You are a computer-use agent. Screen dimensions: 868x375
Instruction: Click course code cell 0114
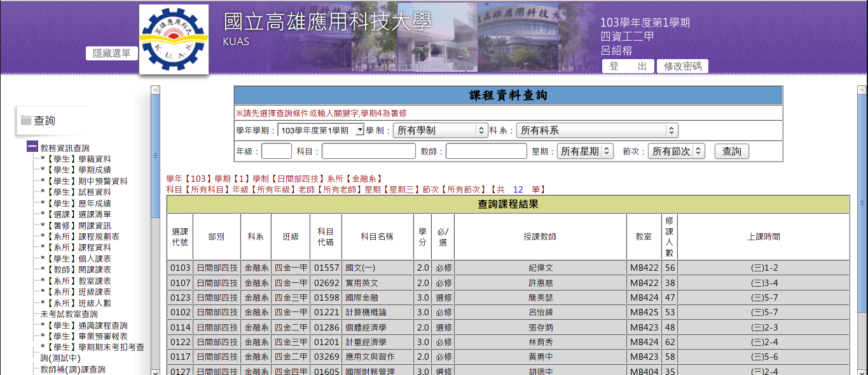pos(180,327)
